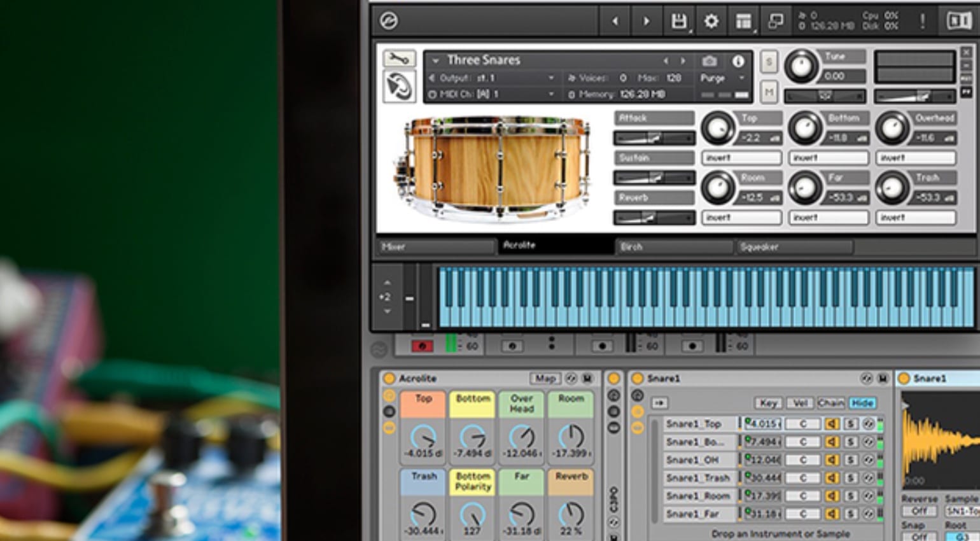Open the Purge dropdown menu
The height and width of the screenshot is (541, 980).
tap(722, 78)
